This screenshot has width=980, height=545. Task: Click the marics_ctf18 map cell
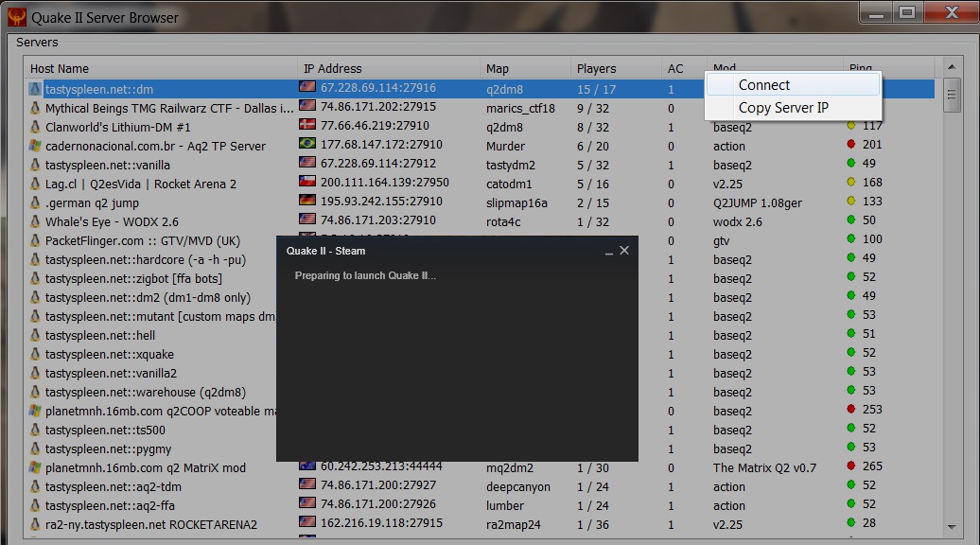point(520,108)
